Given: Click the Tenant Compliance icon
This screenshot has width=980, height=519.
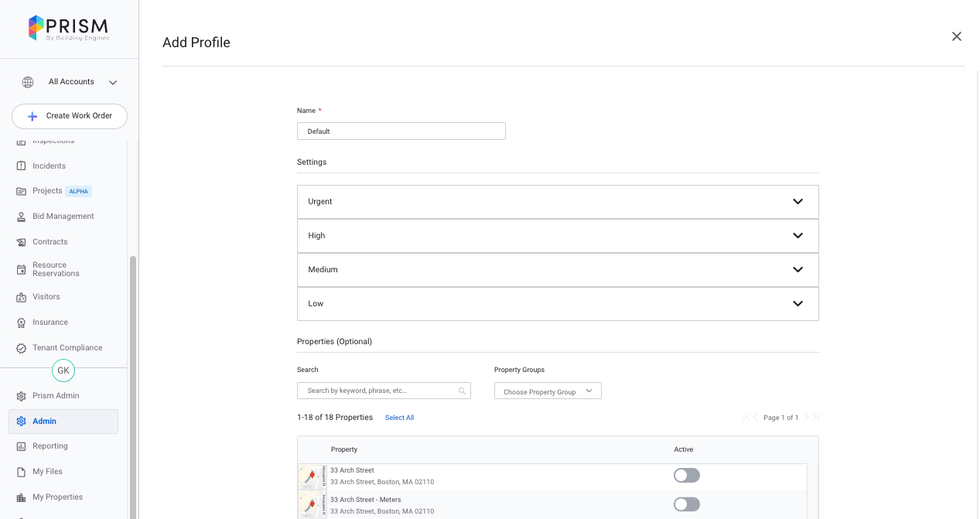Looking at the screenshot, I should 22,348.
